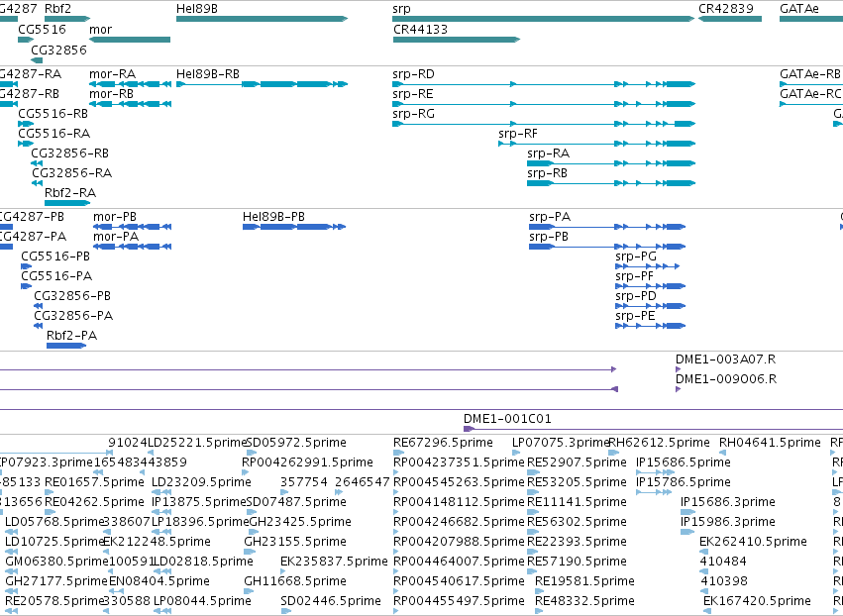The width and height of the screenshot is (843, 616).
Task: Click the CG32856 gene label
Action: pyautogui.click(x=58, y=50)
